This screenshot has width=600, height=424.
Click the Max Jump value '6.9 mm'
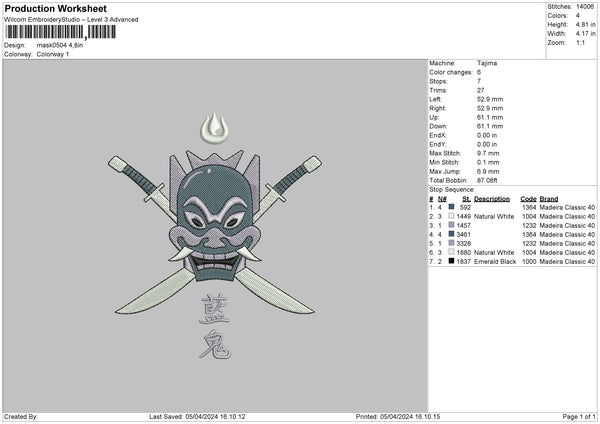click(488, 171)
